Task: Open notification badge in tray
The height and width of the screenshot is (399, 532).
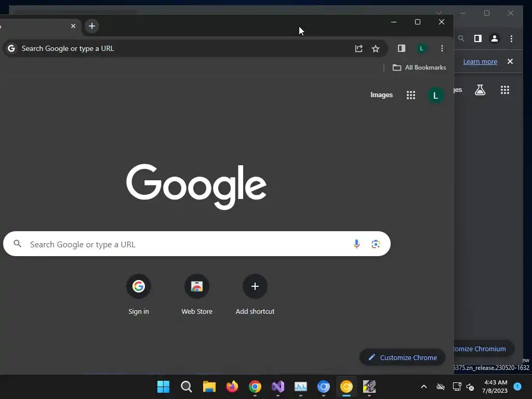Action: [x=517, y=386]
